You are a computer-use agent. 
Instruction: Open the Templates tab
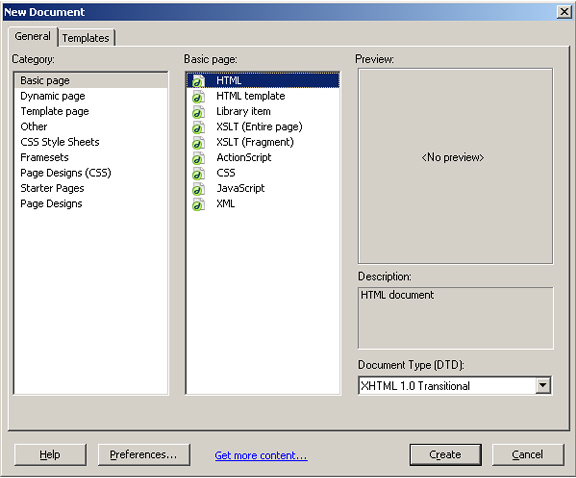click(x=86, y=38)
